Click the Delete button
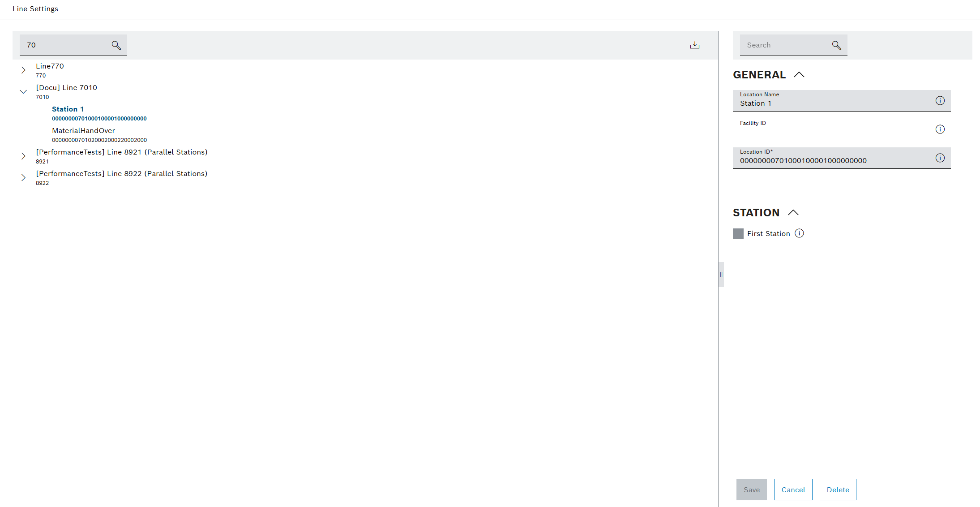 [x=838, y=490]
